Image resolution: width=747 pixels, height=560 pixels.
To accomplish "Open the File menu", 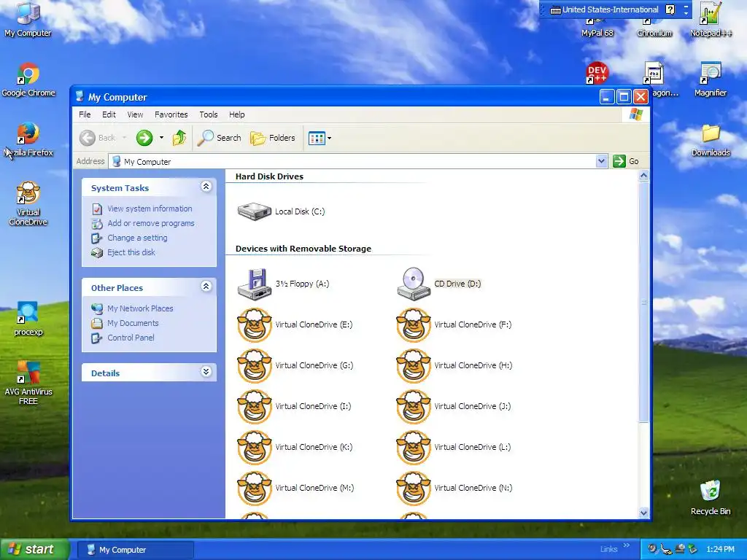I will (85, 114).
